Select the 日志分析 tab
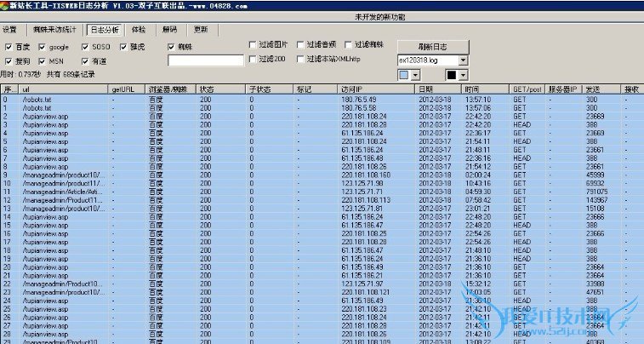This screenshot has height=344, width=644. pyautogui.click(x=105, y=30)
